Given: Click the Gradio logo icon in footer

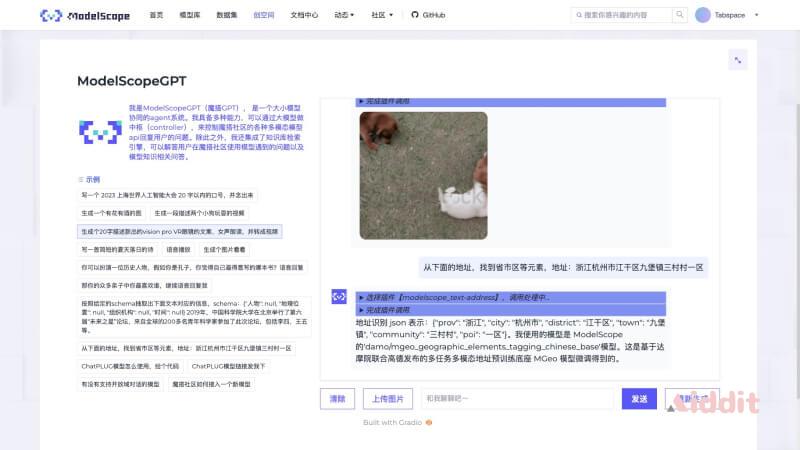Looking at the screenshot, I should (429, 422).
